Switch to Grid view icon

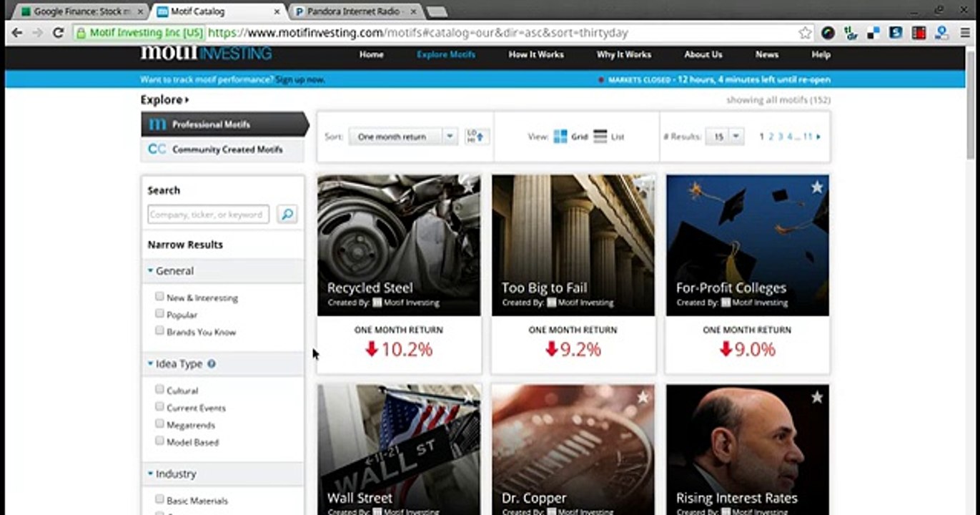click(x=560, y=136)
